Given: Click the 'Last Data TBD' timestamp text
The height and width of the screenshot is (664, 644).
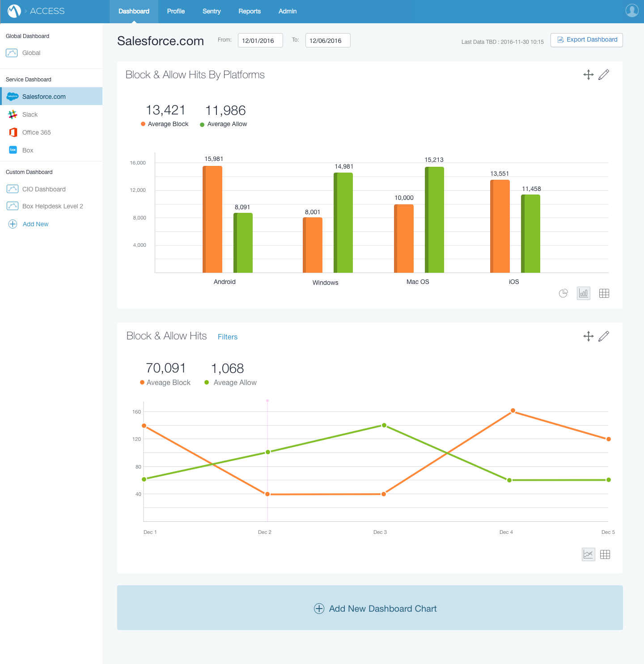Looking at the screenshot, I should click(x=503, y=42).
